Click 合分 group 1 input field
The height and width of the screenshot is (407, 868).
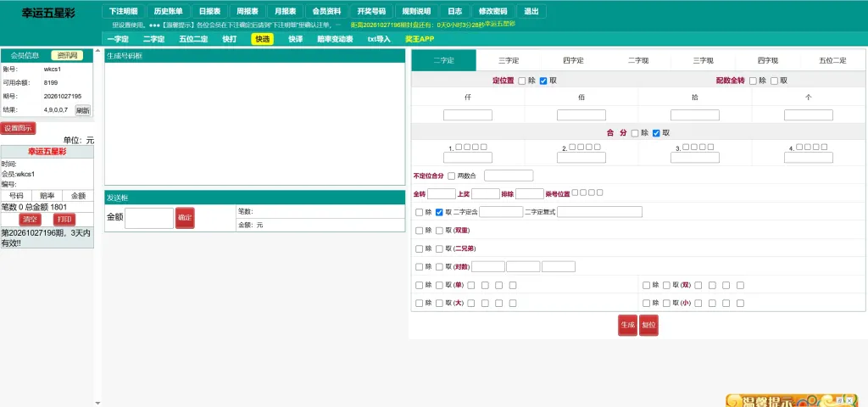468,157
